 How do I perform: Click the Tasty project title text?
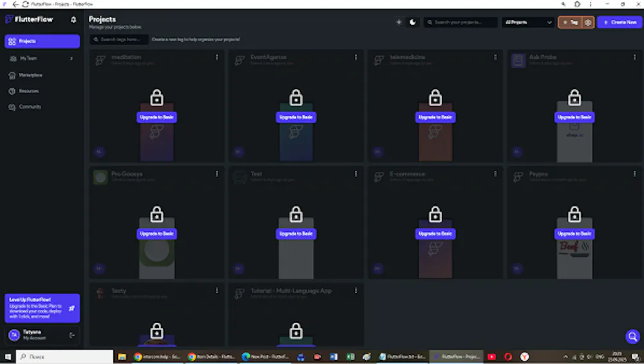[119, 291]
